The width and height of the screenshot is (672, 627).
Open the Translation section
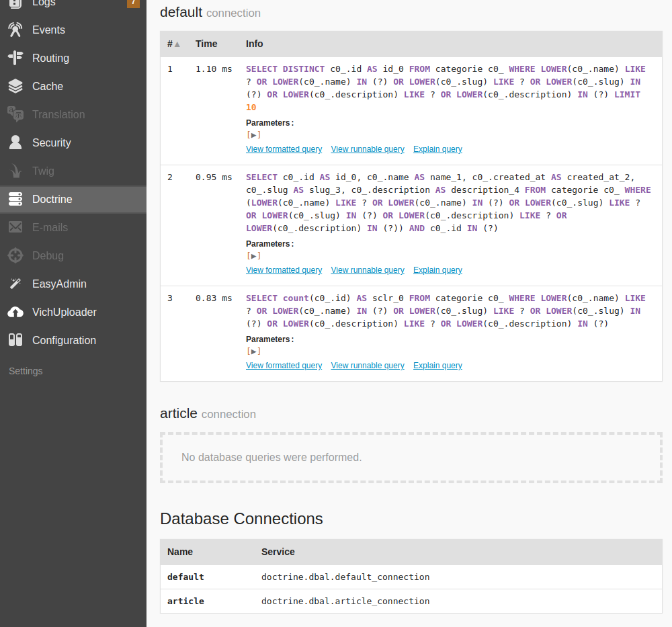coord(15,114)
